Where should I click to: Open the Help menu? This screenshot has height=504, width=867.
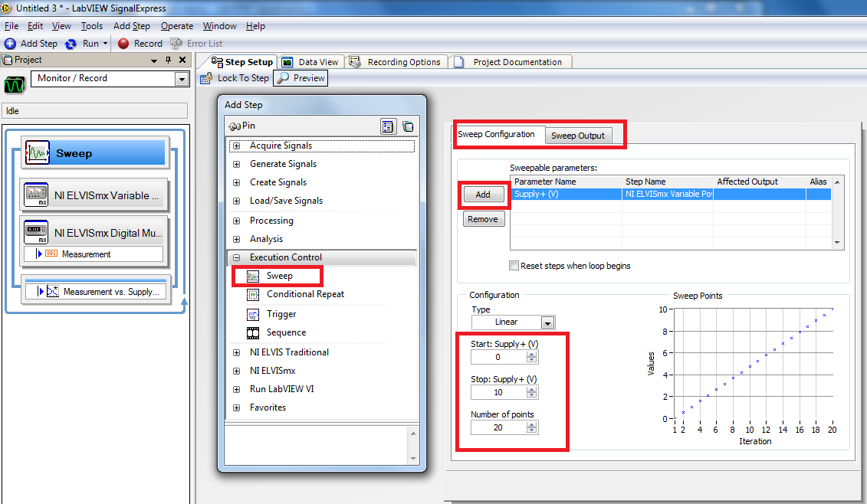(255, 26)
